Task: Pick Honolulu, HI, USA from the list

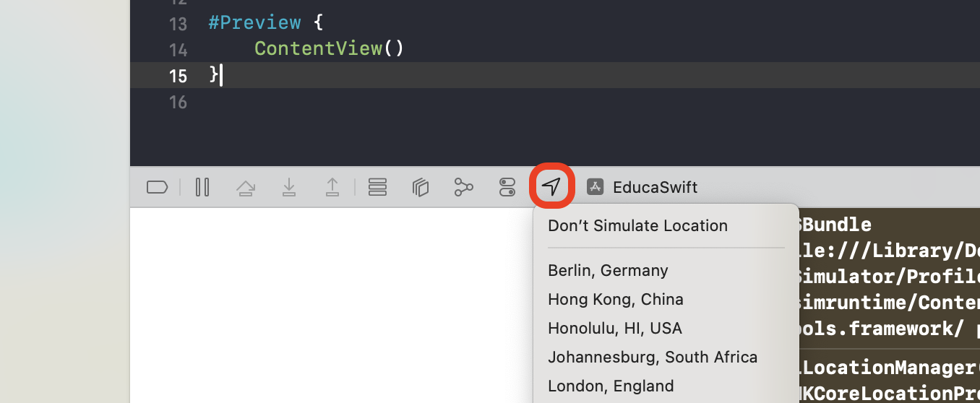Action: point(614,328)
